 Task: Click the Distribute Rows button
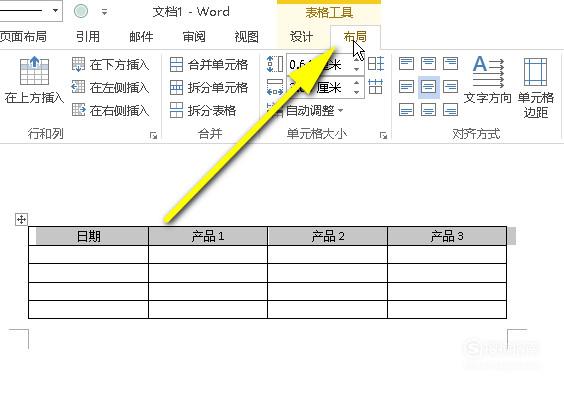click(376, 64)
